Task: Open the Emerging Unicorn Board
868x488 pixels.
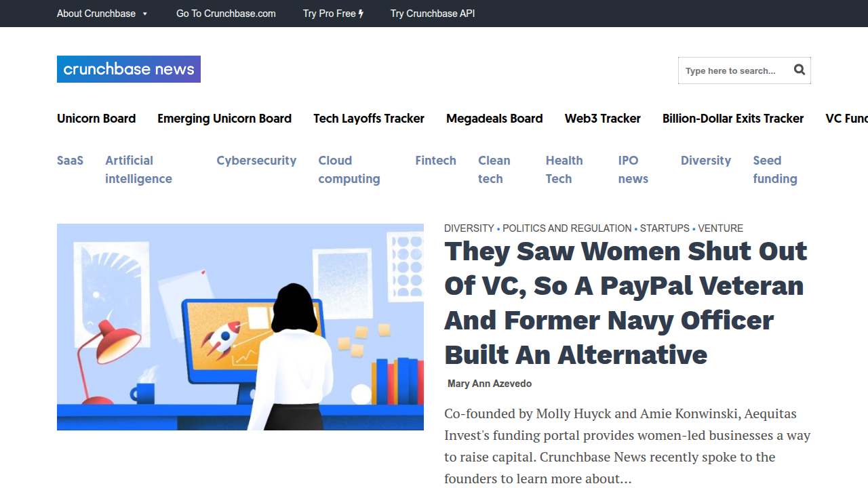Action: 224,119
